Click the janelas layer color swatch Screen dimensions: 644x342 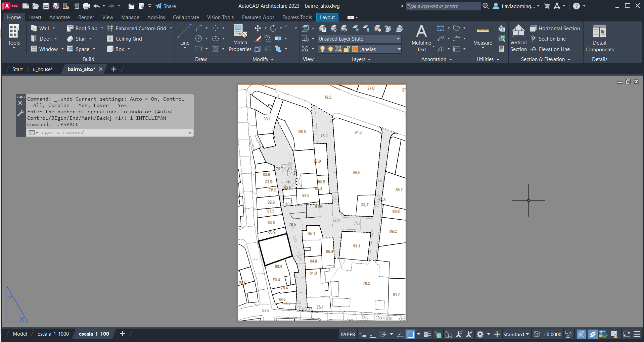(355, 49)
